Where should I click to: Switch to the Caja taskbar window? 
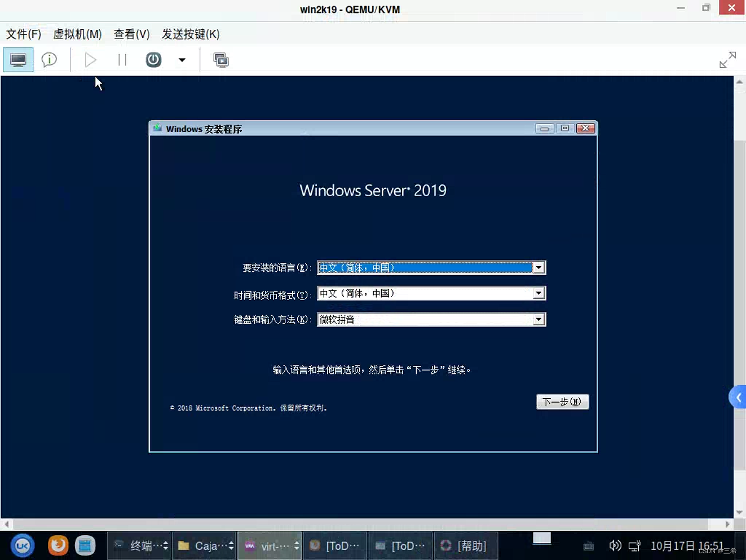tap(204, 545)
